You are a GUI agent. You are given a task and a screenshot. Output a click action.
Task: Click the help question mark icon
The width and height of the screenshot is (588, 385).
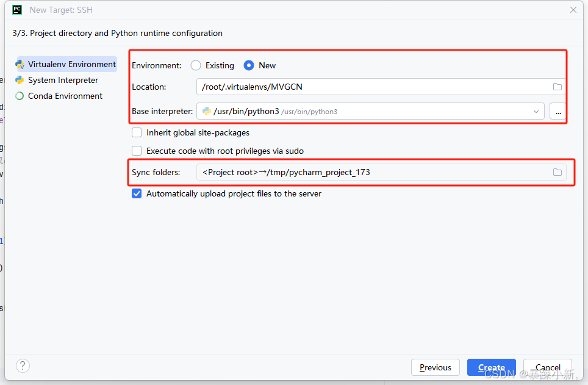23,365
